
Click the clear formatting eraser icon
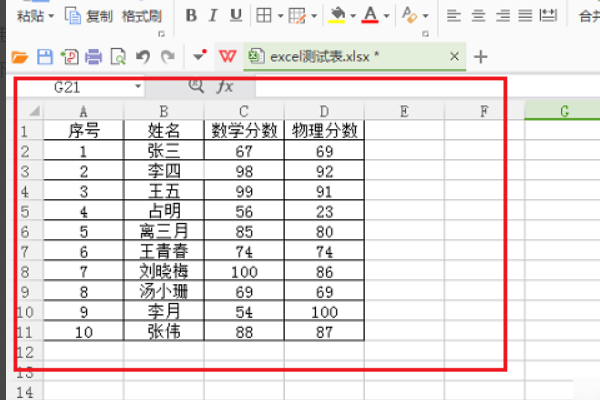409,15
